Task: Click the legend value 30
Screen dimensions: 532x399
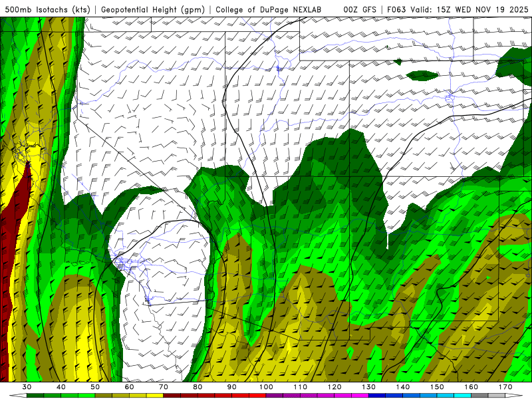Action: pyautogui.click(x=27, y=387)
